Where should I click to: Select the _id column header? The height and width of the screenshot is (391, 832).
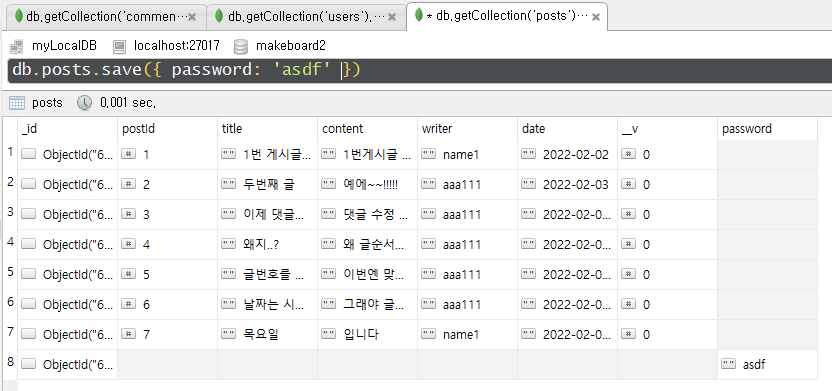tap(67, 128)
